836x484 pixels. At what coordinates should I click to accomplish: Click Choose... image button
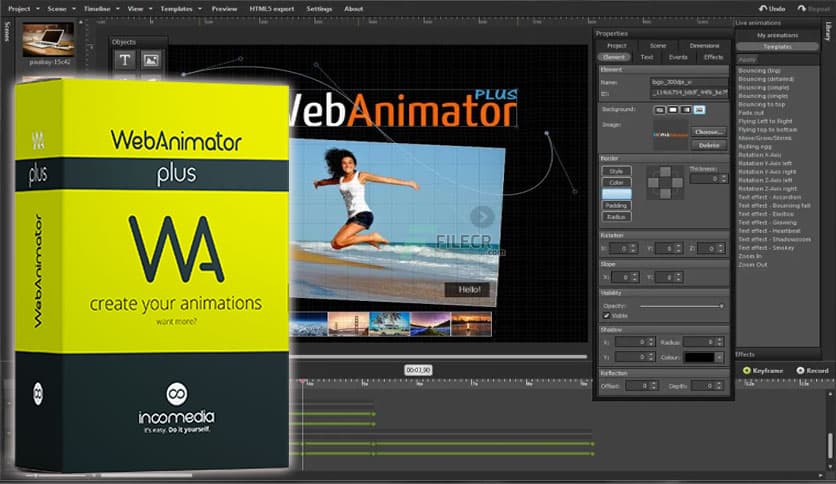click(x=709, y=132)
